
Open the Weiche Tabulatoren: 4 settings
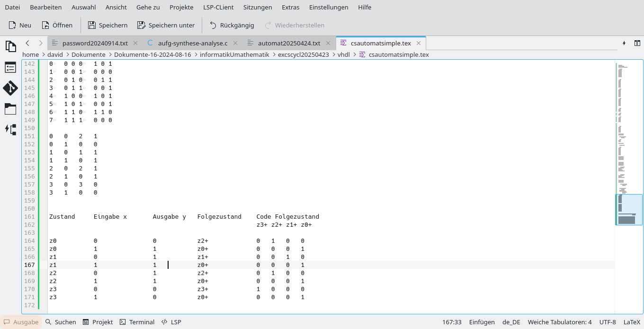(560, 322)
